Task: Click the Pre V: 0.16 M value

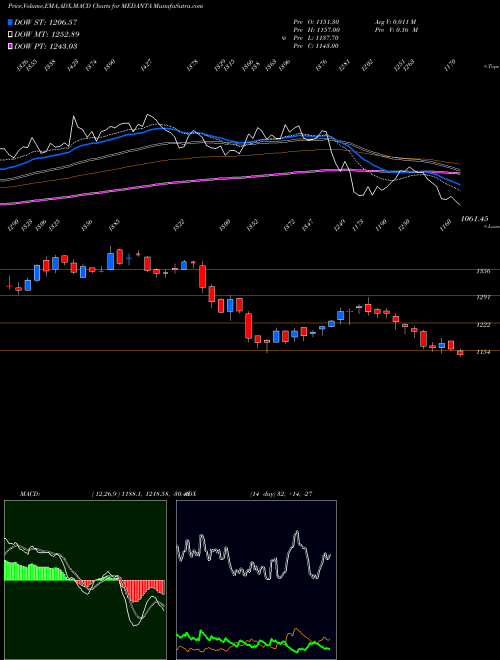Action: pos(396,30)
